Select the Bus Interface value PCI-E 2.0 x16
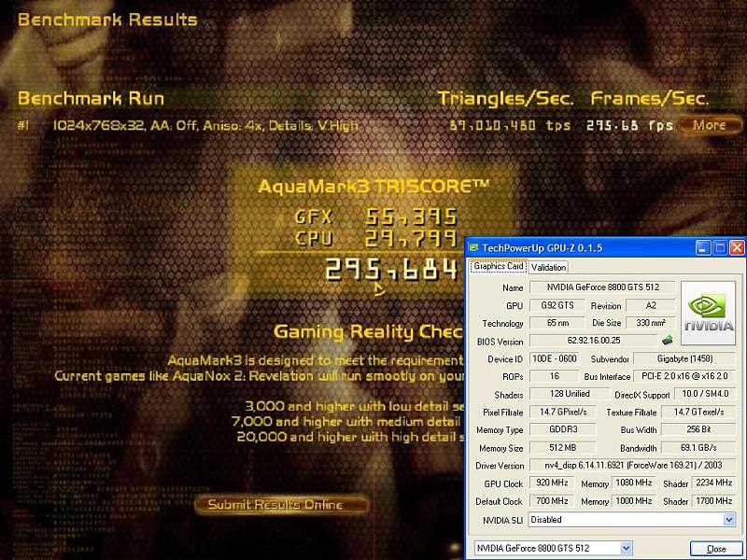Viewport: 747px width, 560px height. (x=684, y=376)
